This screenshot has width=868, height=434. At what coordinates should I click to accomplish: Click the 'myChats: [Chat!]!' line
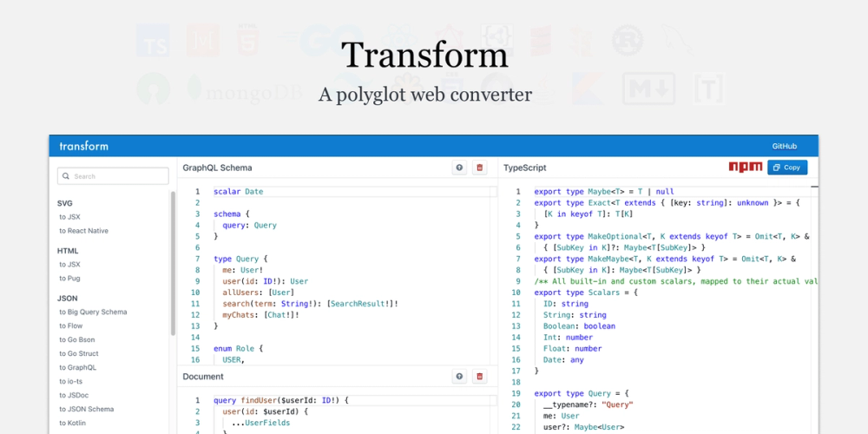coord(260,315)
